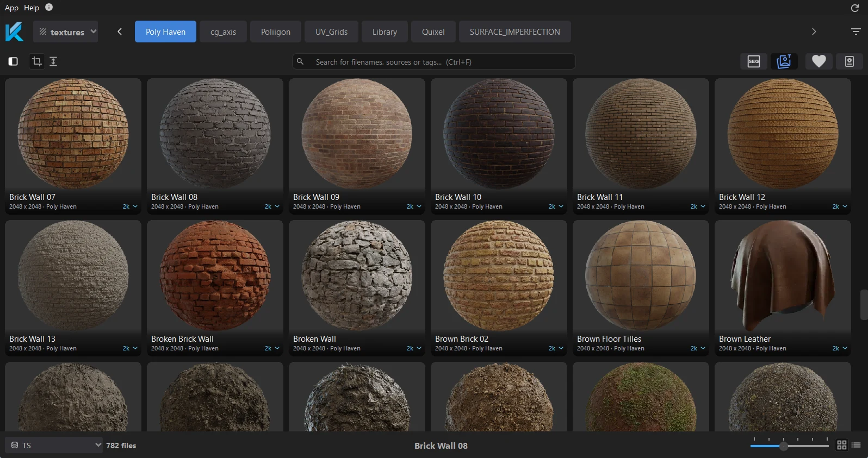Expand the 2k resolution dropdown for Brick Wall 07
Screen dimensions: 868x458
(130, 206)
